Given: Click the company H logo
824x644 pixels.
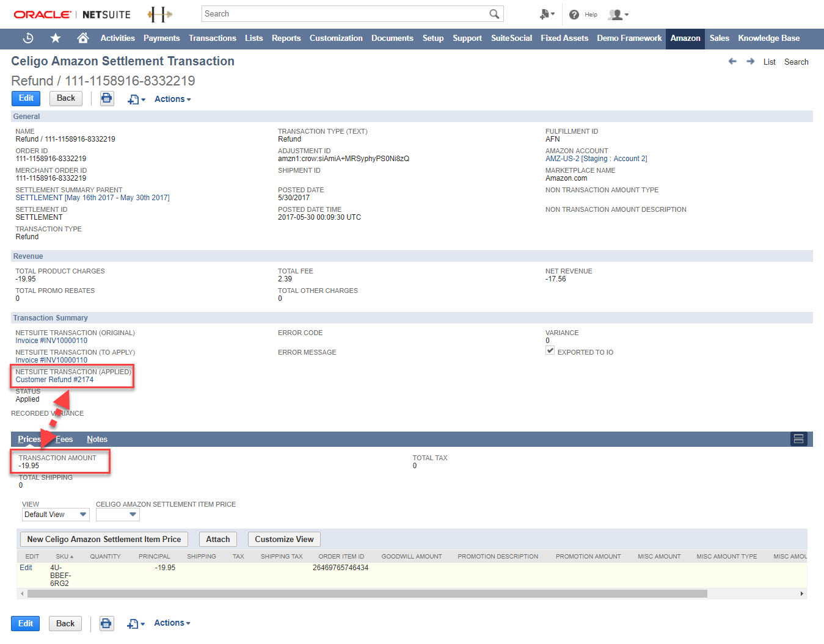Looking at the screenshot, I should [159, 14].
